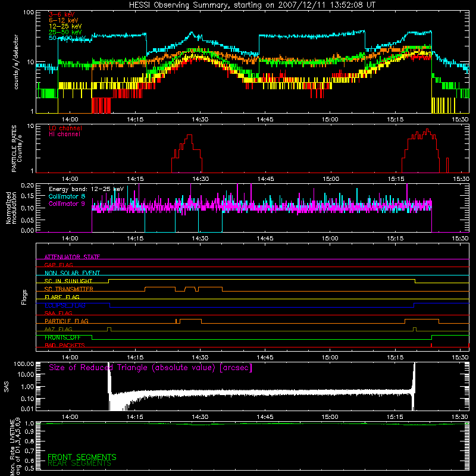Click the 15:15 tick under the Flags panel
The height and width of the screenshot is (476, 476).
click(x=395, y=358)
